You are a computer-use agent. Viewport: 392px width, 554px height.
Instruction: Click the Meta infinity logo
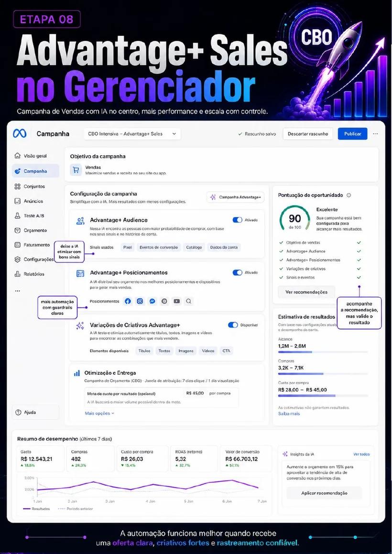point(20,133)
